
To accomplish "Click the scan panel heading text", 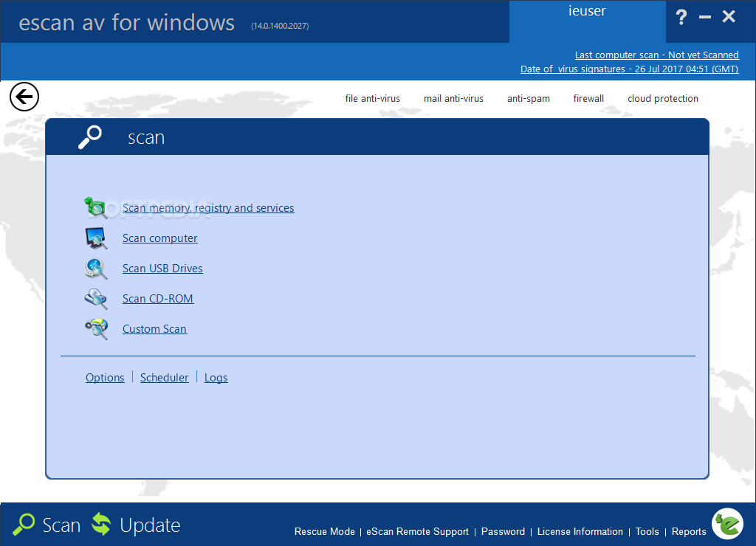I will tap(146, 138).
